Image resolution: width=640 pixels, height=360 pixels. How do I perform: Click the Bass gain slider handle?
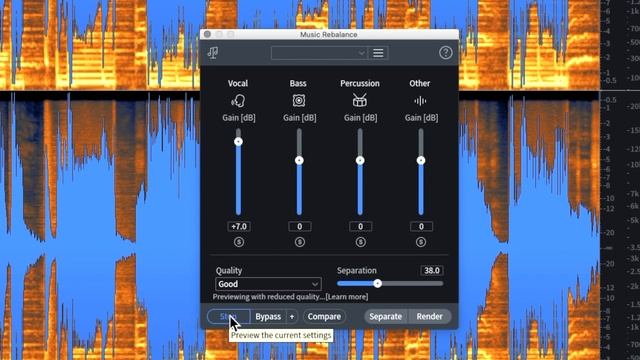(x=299, y=160)
